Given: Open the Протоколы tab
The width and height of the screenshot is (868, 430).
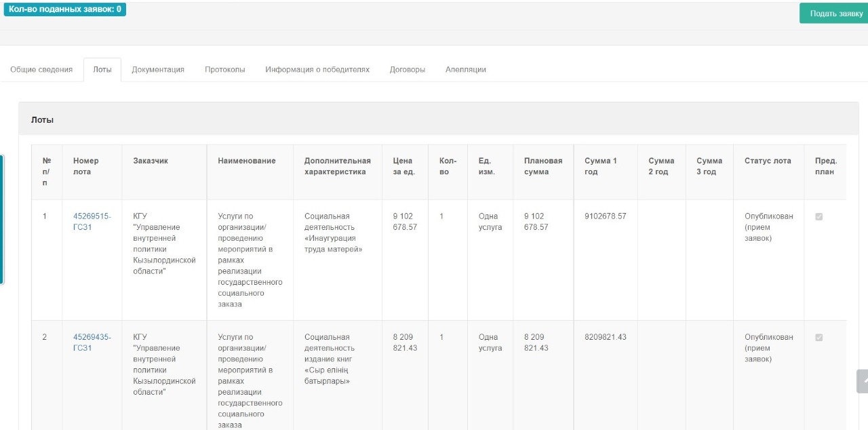Looking at the screenshot, I should pyautogui.click(x=225, y=70).
